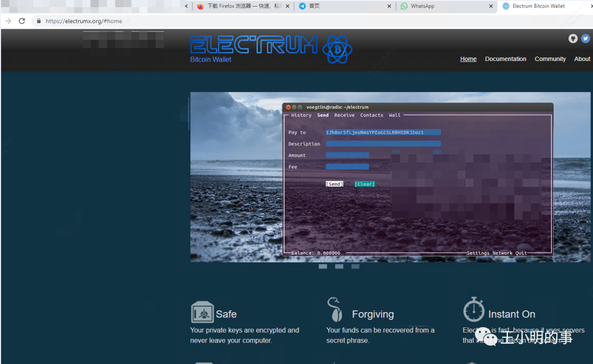This screenshot has width=593, height=364.
Task: Open the Documentation navigation link
Action: (506, 59)
